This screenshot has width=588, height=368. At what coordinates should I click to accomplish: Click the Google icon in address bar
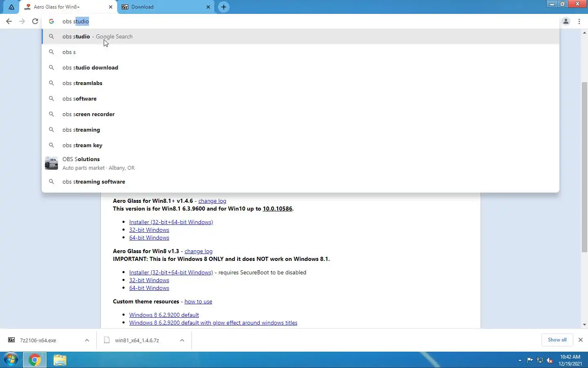coord(51,21)
